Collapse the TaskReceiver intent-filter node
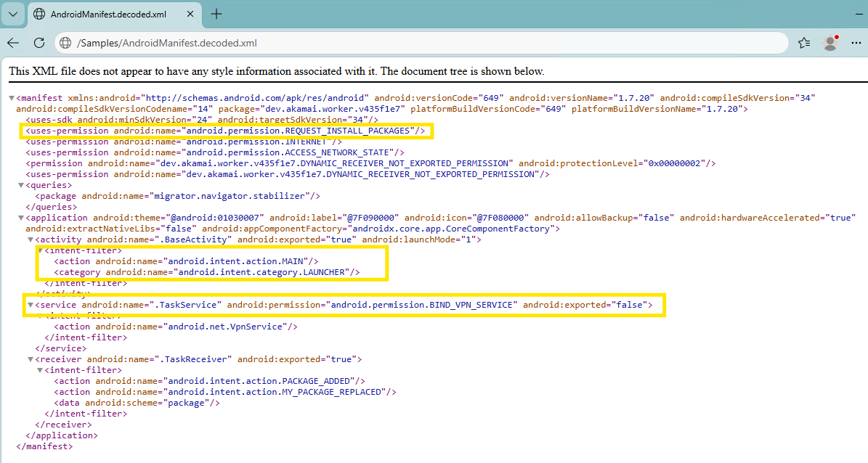 [x=40, y=370]
